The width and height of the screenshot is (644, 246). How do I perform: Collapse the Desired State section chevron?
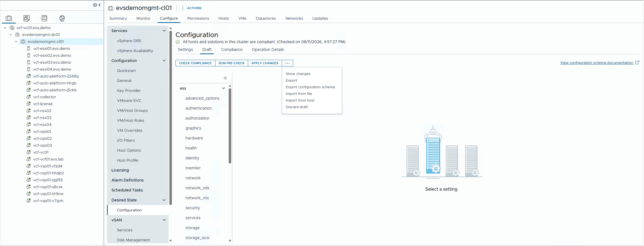click(164, 200)
